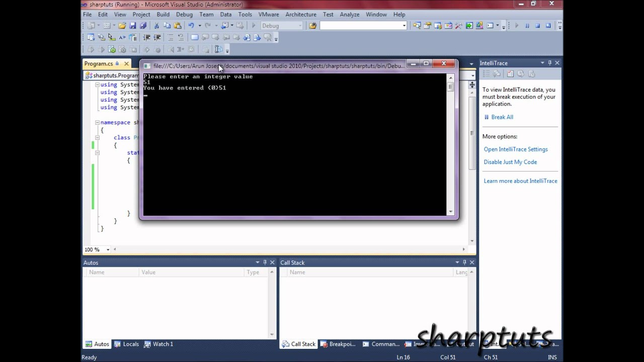Viewport: 644px width, 362px height.
Task: Click the Autos Value column header
Action: [192, 272]
